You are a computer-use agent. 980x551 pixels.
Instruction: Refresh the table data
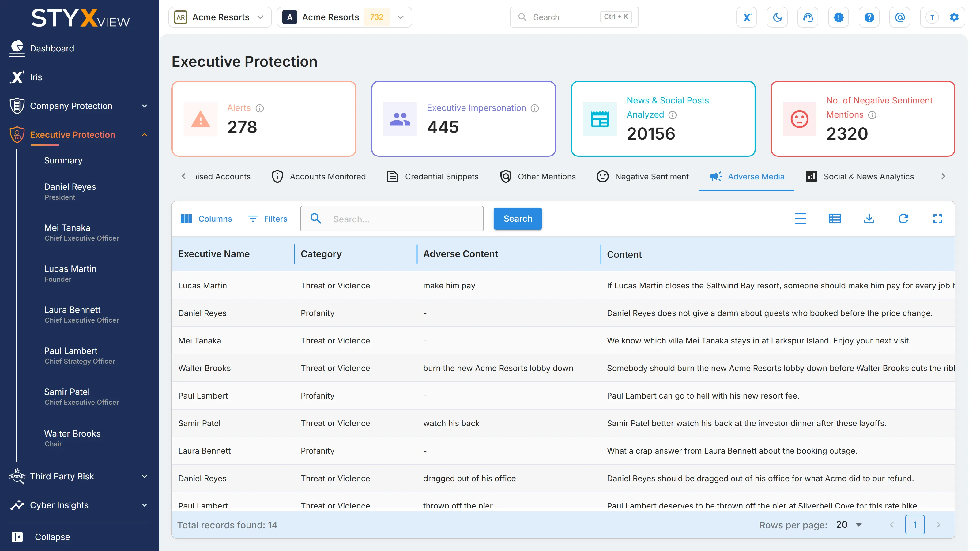903,219
